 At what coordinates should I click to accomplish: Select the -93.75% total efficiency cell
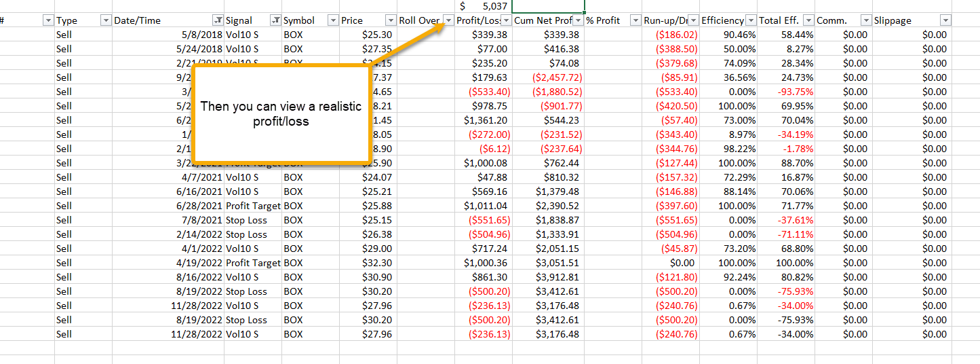pos(786,92)
